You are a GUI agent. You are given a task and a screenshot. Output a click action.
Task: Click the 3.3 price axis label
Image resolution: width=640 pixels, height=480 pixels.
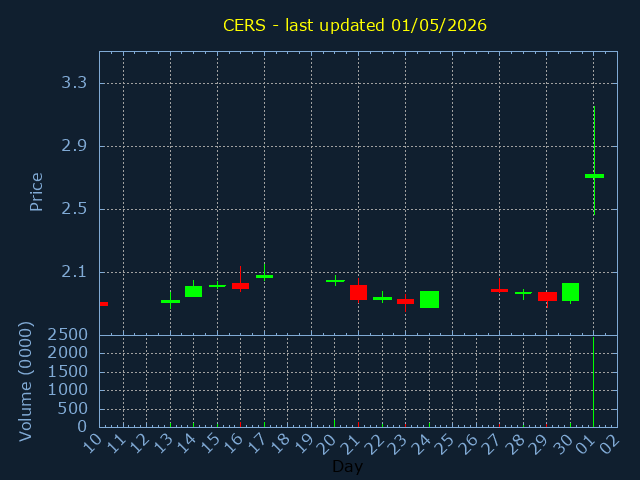coord(74,83)
